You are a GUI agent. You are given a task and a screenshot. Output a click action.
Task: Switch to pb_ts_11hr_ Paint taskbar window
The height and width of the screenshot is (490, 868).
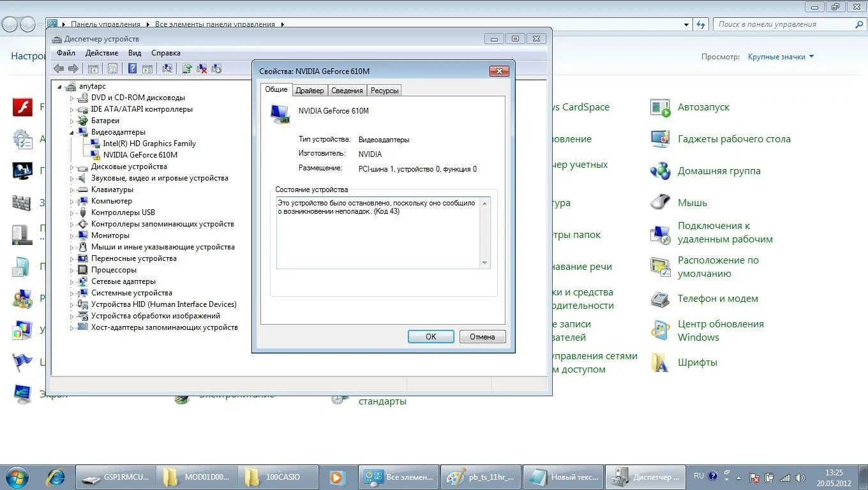coord(480,477)
